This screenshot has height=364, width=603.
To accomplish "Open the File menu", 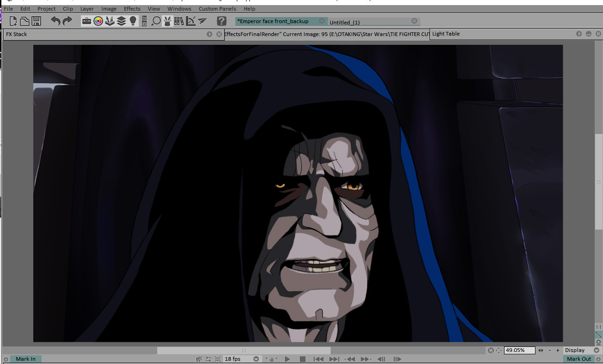I will coord(8,9).
